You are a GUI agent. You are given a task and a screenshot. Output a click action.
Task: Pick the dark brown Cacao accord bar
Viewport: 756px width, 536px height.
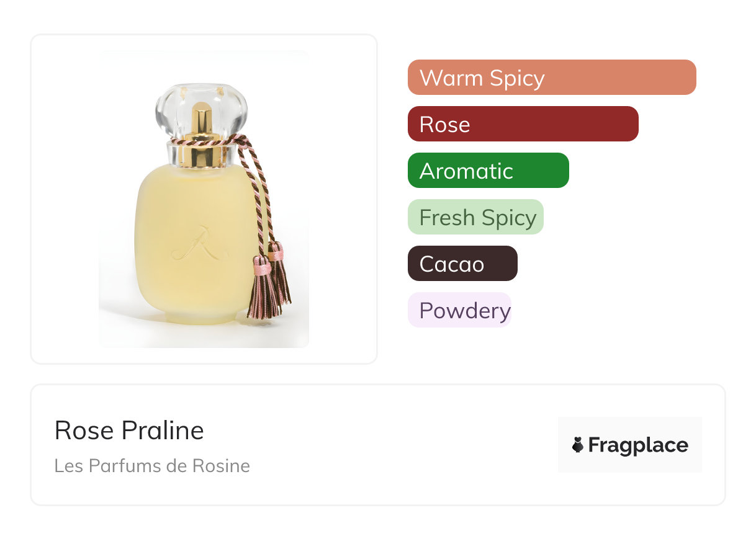(x=462, y=264)
